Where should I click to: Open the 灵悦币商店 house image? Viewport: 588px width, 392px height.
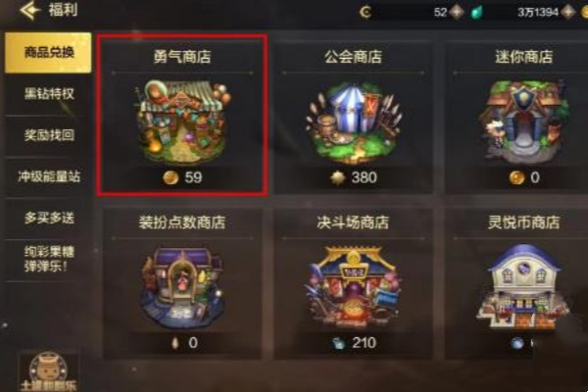[x=524, y=287]
